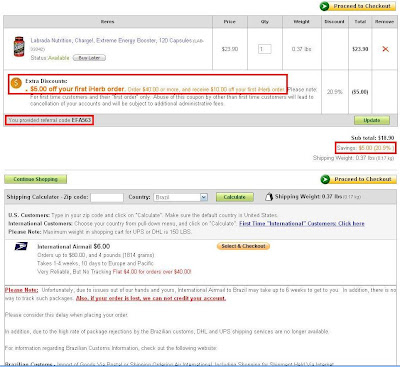This screenshot has width=400, height=367.
Task: Click the green arrow icon beside the top Proceed to Checkout
Action: click(x=324, y=6)
